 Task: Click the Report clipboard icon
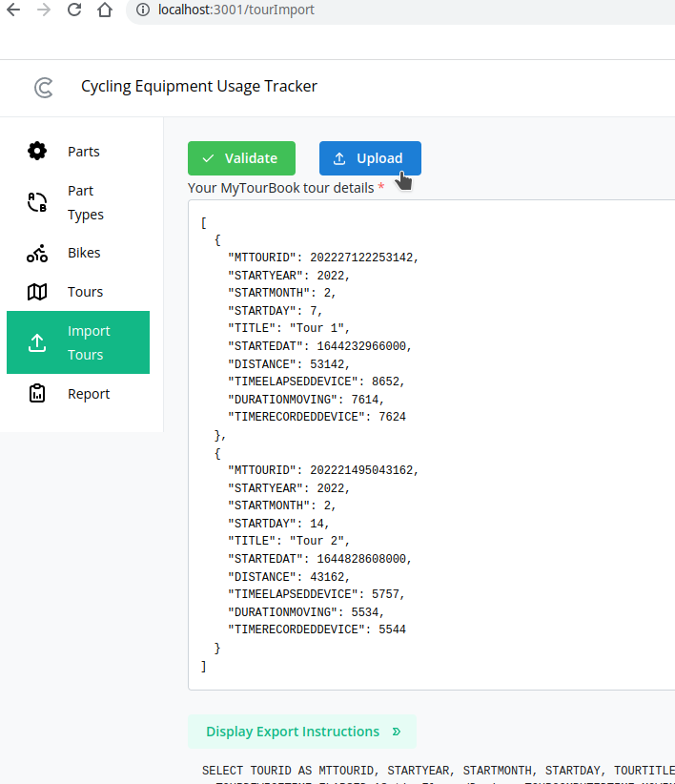(x=37, y=394)
